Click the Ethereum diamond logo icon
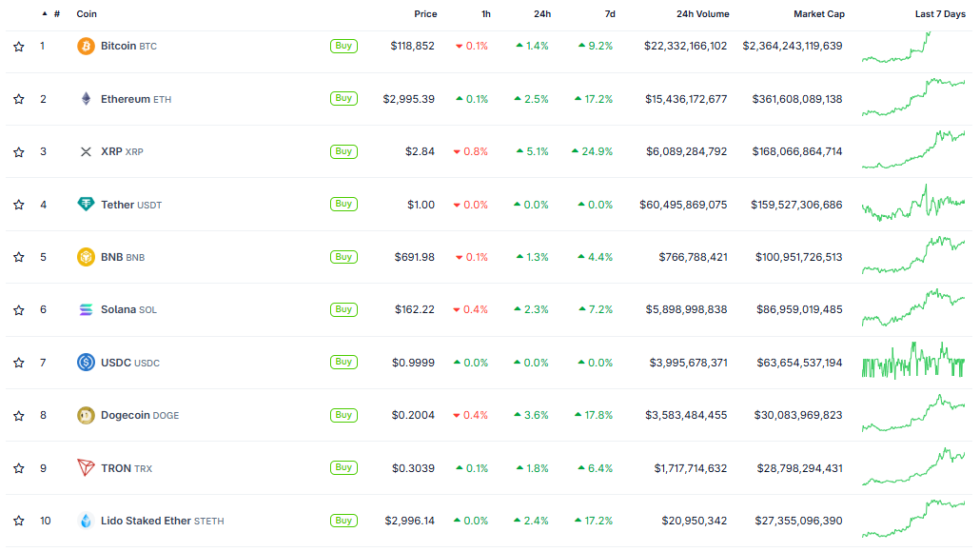 (x=86, y=99)
